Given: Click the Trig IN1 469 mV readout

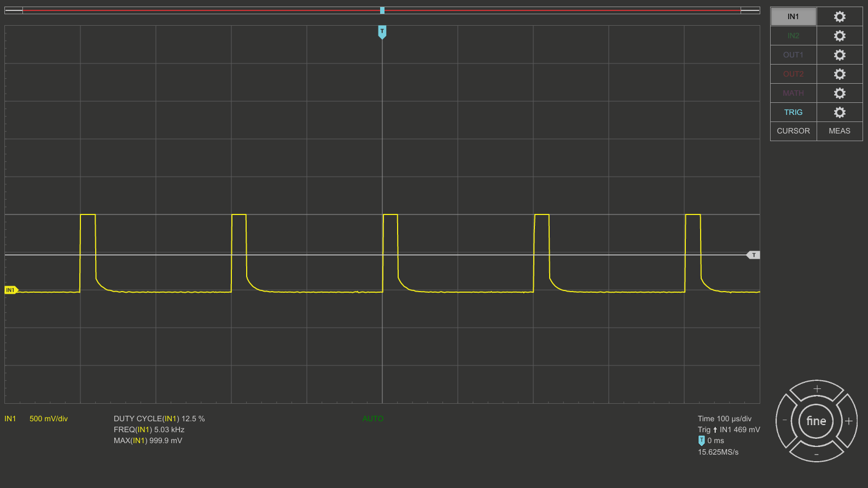Looking at the screenshot, I should (x=729, y=429).
